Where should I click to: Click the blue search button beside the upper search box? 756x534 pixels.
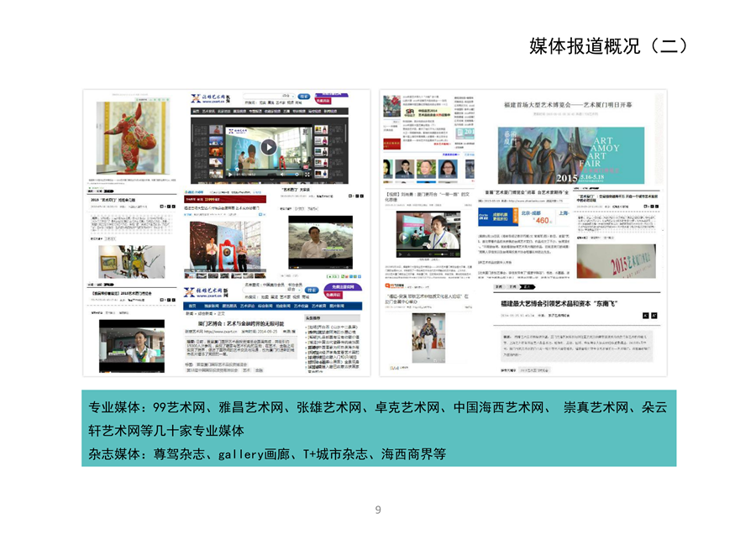(x=303, y=97)
